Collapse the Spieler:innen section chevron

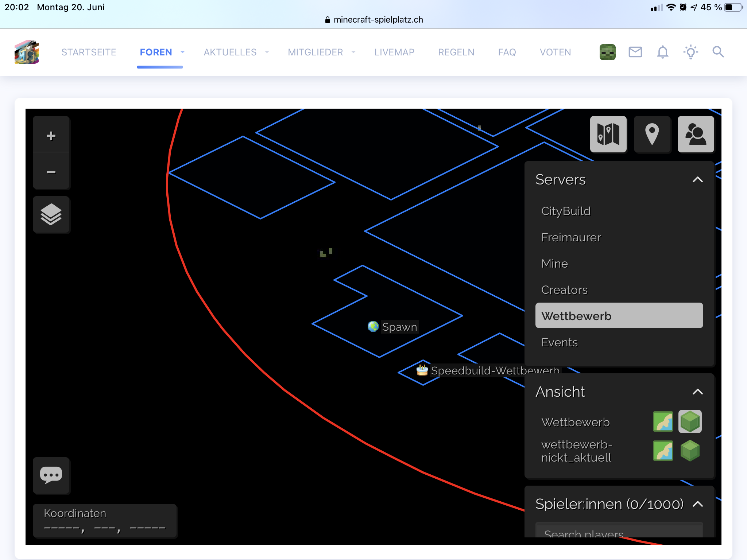697,504
